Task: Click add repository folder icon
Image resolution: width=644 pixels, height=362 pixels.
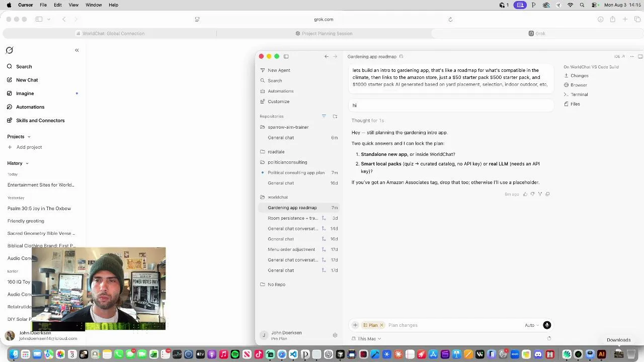Action: pos(335,116)
